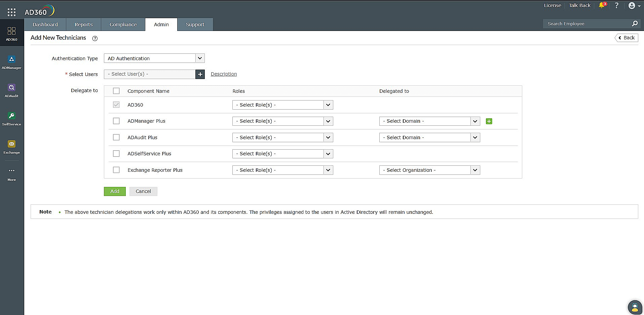This screenshot has width=644, height=315.
Task: Open the Description link
Action: point(224,74)
